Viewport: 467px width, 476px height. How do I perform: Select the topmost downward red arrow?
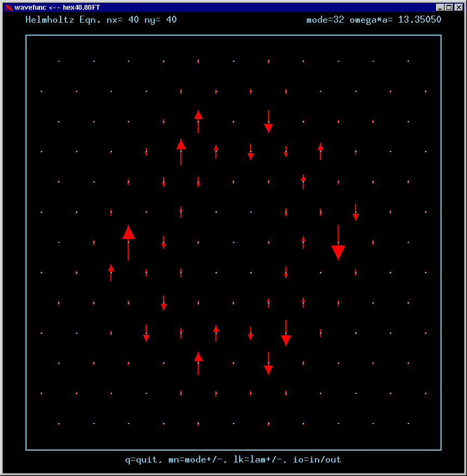(x=268, y=121)
